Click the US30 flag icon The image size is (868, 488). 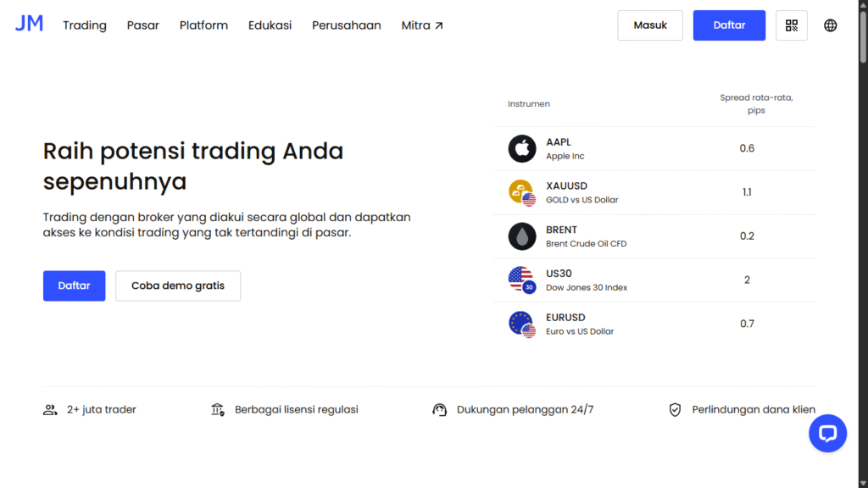pyautogui.click(x=522, y=280)
